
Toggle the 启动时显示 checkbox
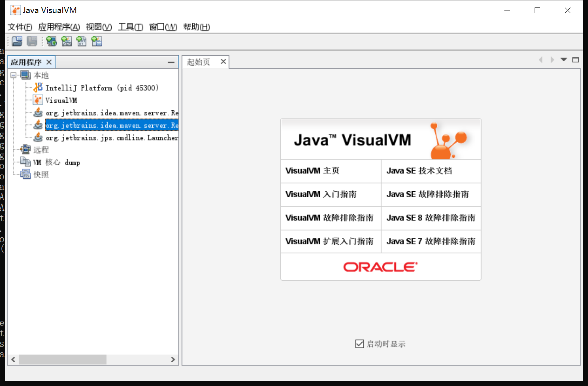click(x=360, y=344)
